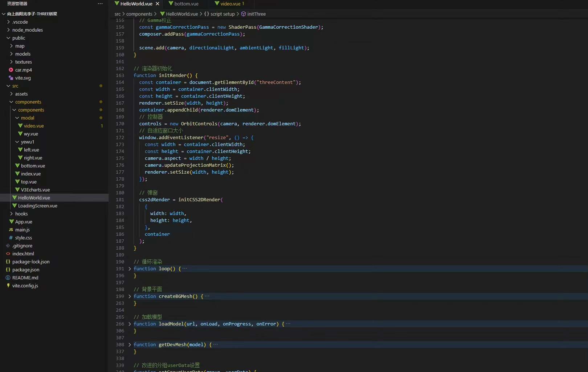The height and width of the screenshot is (372, 588).
Task: Collapse the modal folder
Action: (27, 118)
